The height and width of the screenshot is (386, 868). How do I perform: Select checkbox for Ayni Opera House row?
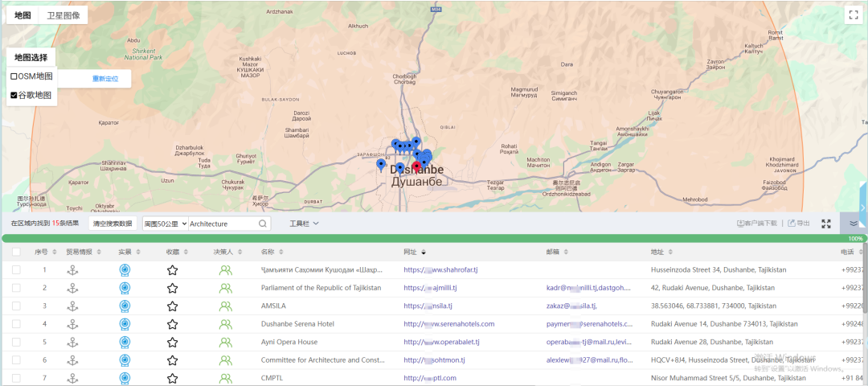coord(16,343)
